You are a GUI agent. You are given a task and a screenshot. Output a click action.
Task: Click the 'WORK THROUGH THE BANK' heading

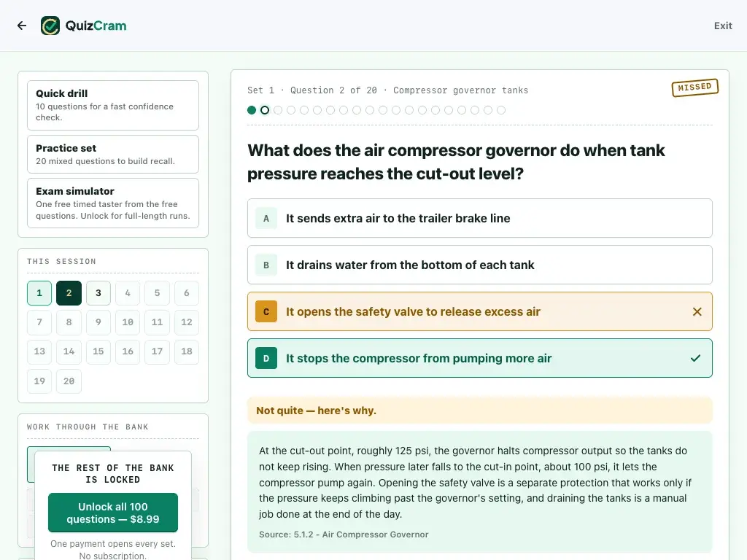click(x=88, y=427)
